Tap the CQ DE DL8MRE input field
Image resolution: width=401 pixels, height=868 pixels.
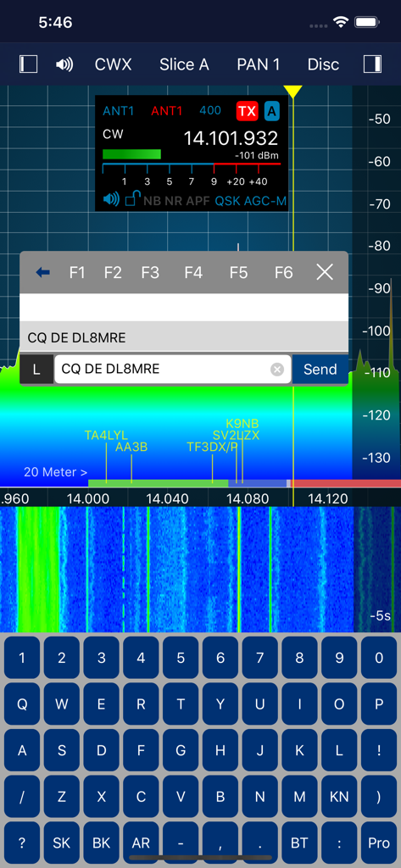point(172,370)
